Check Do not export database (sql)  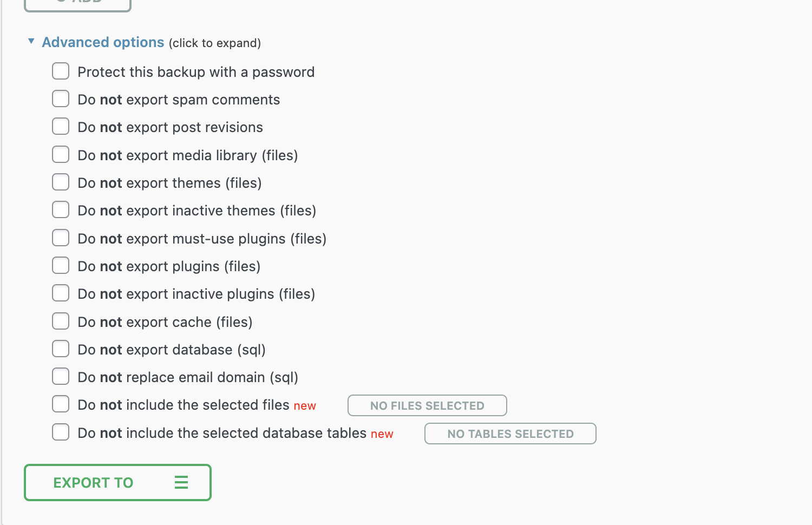click(61, 349)
